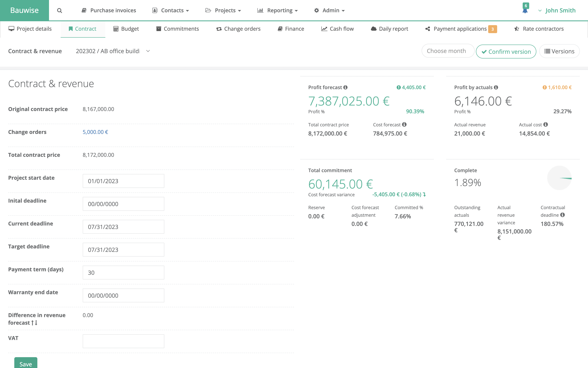
Task: Expand the John Smith user menu
Action: [x=557, y=10]
